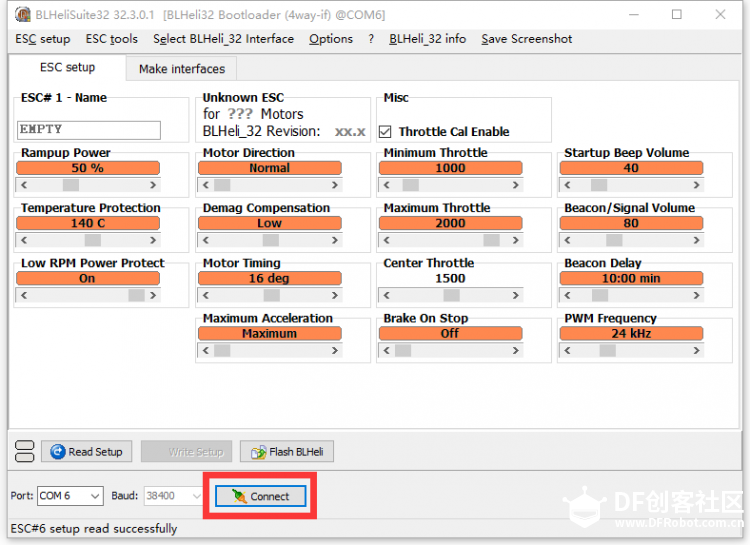Open Select BLHeli_32 Interface menu
Viewport: 750px width, 545px height.
[x=223, y=39]
